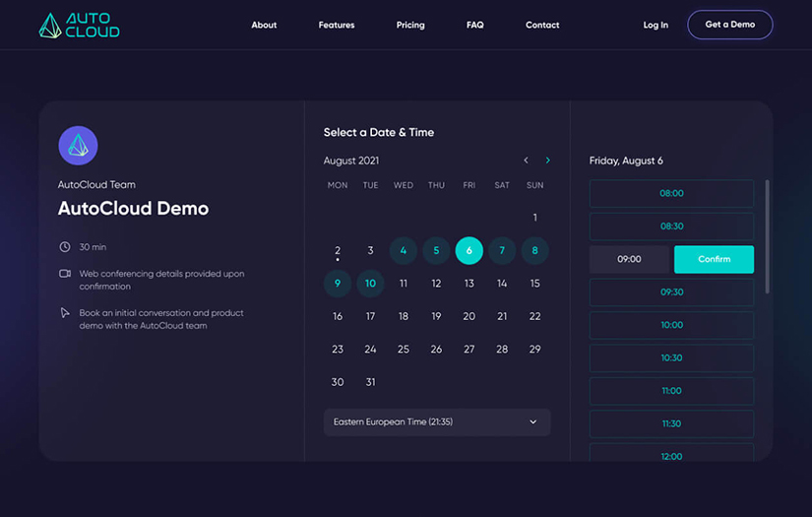Select the 08:30 time slot
Image resolution: width=812 pixels, height=517 pixels.
[x=671, y=226]
